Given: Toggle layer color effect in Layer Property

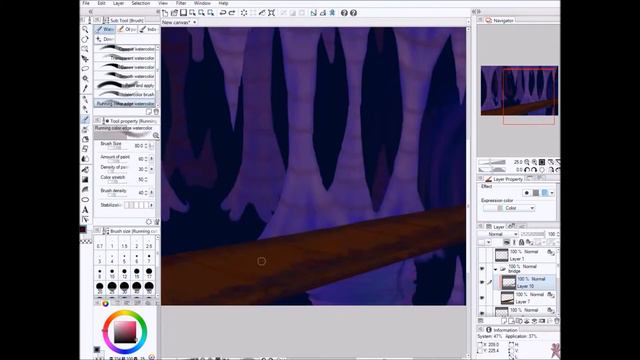Looking at the screenshot, I should click(x=544, y=193).
